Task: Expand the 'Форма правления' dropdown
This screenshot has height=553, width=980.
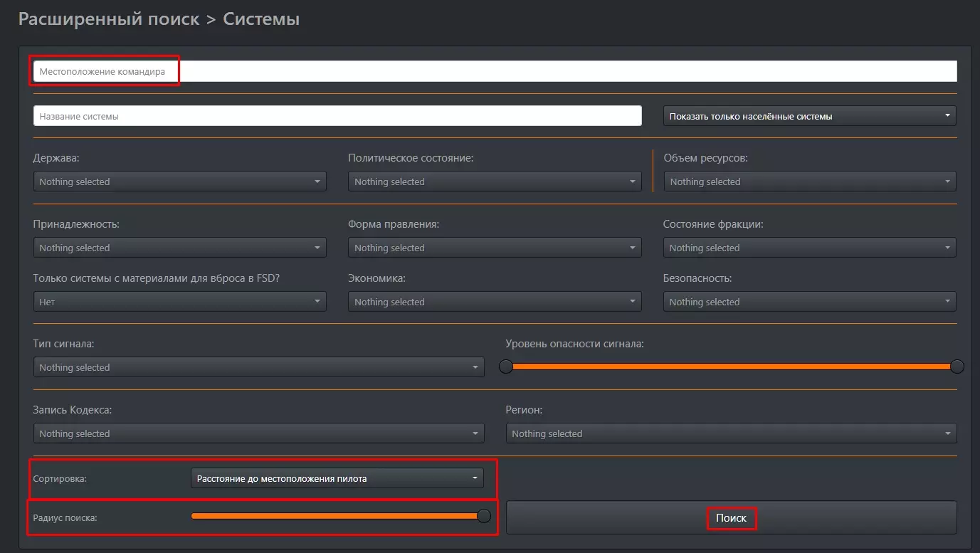Action: point(495,248)
